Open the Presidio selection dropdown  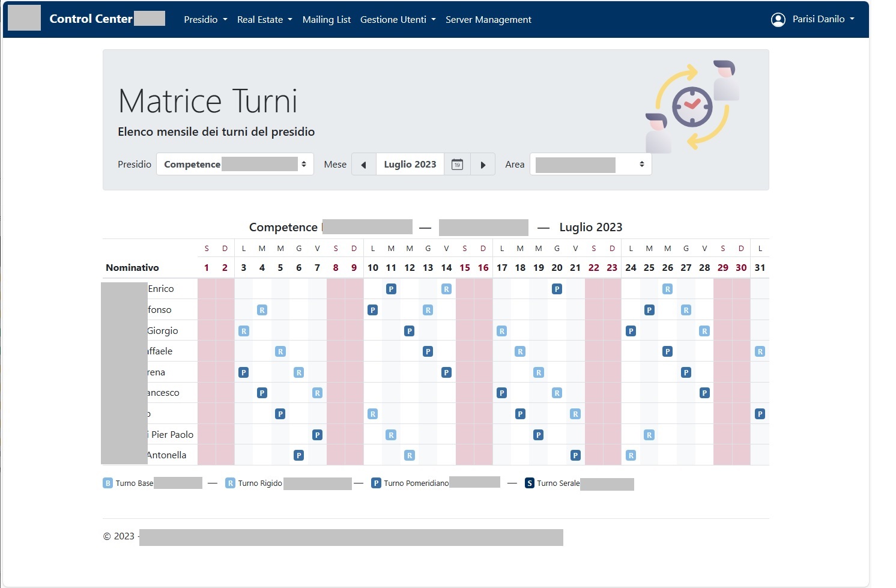pos(235,165)
